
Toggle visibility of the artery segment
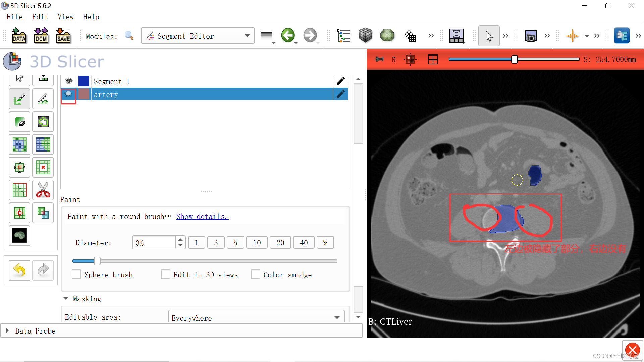pos(68,94)
